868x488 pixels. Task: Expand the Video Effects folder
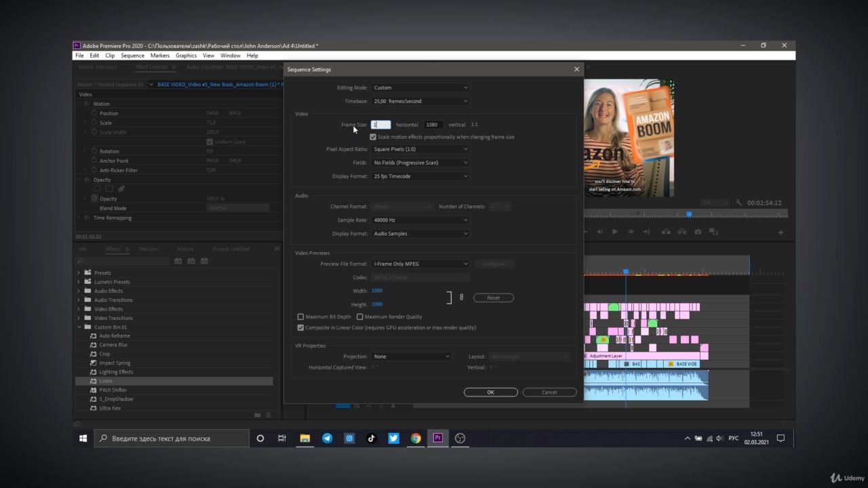tap(79, 309)
